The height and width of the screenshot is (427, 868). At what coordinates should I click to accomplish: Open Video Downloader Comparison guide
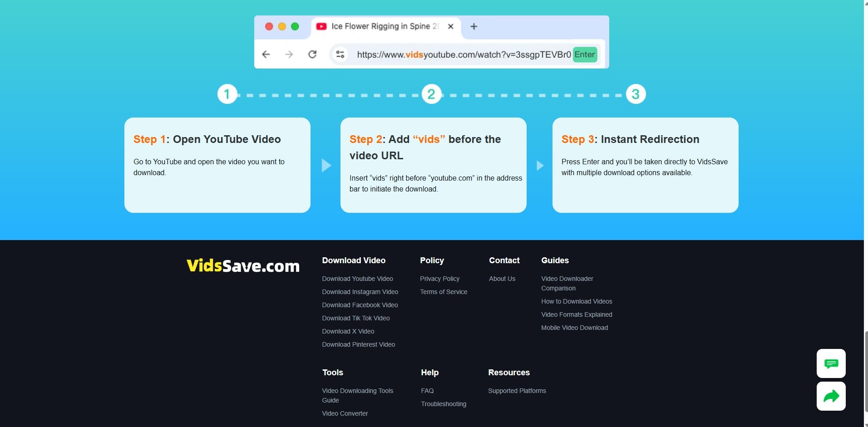(x=567, y=283)
